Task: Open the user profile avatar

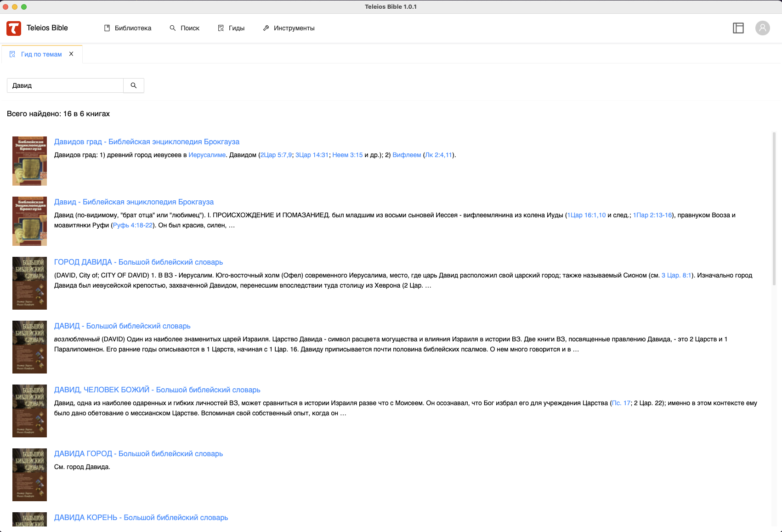Action: (762, 28)
